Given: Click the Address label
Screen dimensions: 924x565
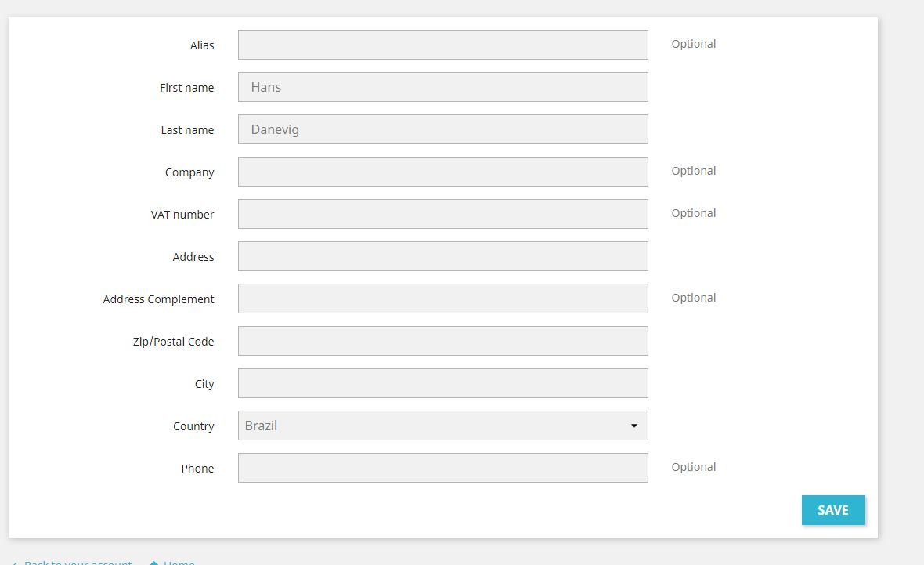Looking at the screenshot, I should click(193, 257).
